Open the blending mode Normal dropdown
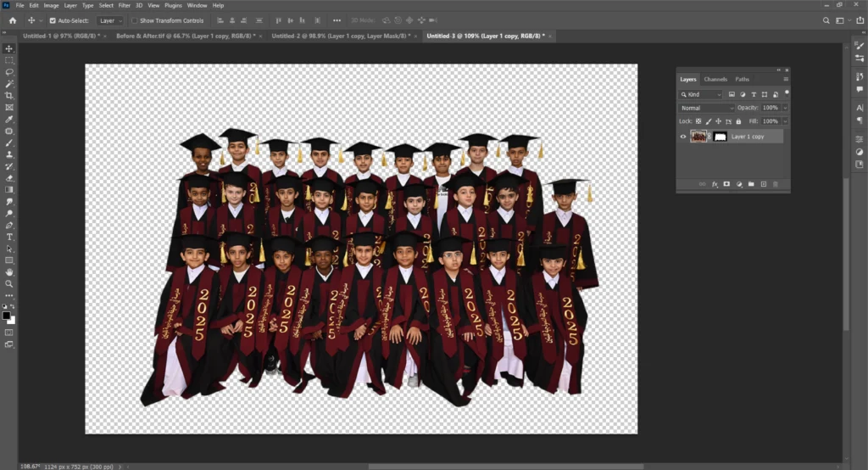This screenshot has width=868, height=470. click(x=707, y=109)
